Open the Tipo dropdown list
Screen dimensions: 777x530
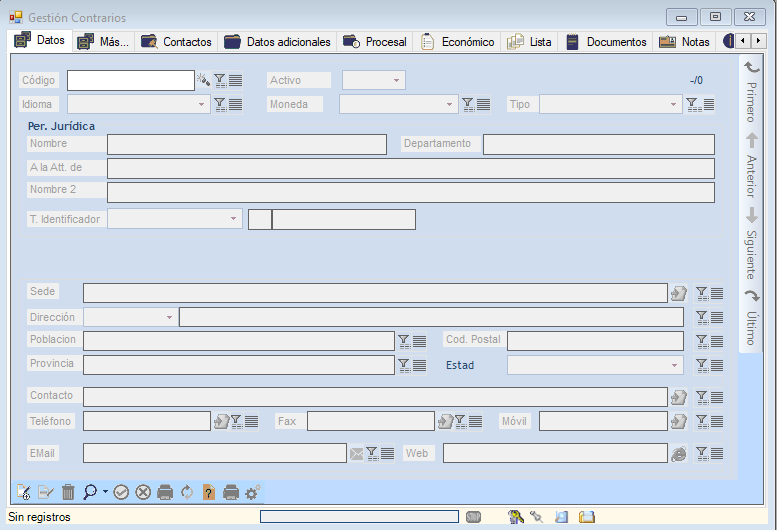click(x=673, y=104)
